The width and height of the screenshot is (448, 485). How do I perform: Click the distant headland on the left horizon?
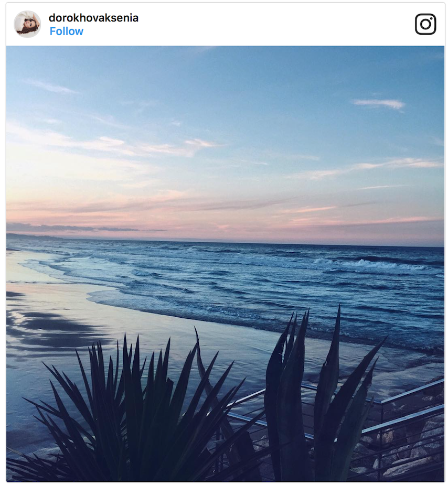[31, 236]
